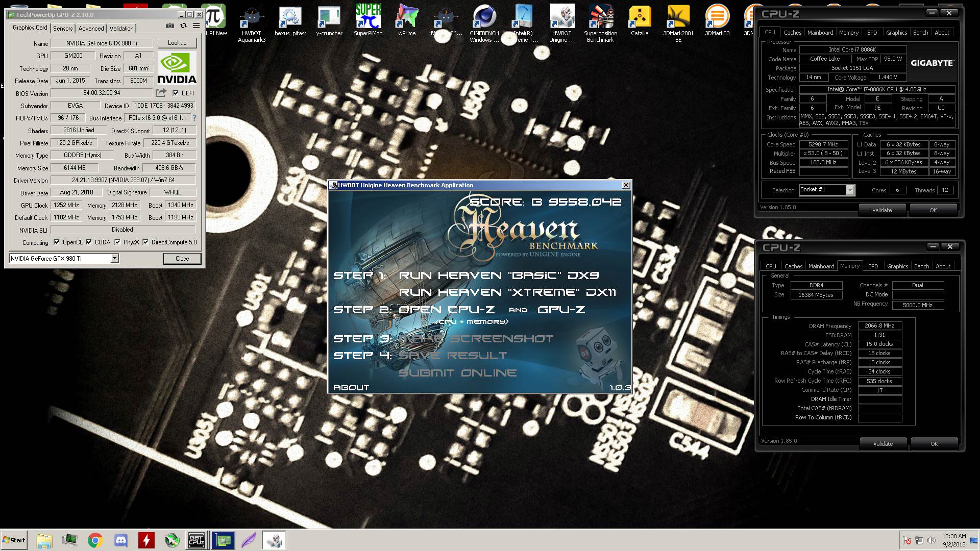
Task: Launch the 3DMark2001 SE desktop shortcut
Action: click(678, 23)
